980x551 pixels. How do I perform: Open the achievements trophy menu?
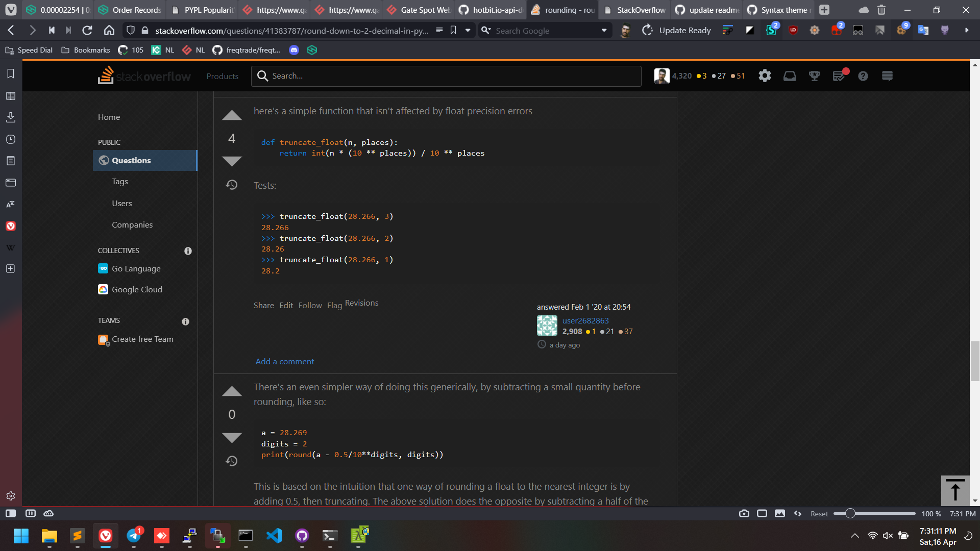point(814,76)
